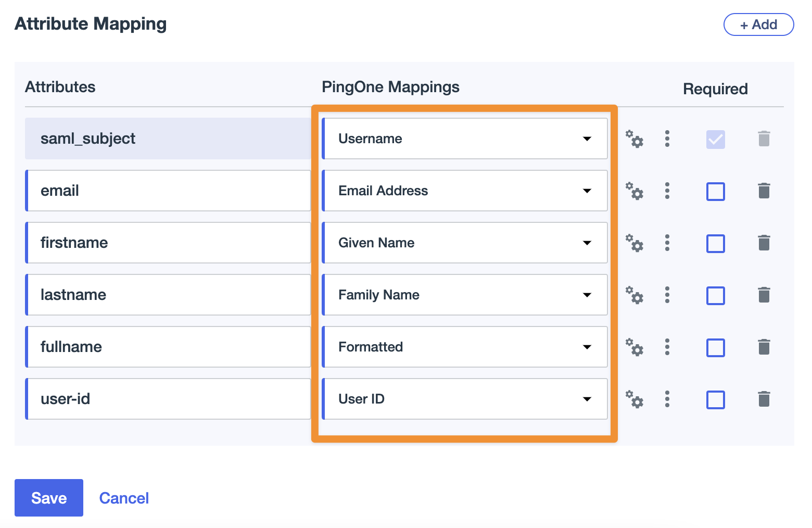Viewport: 812px width, 528px height.
Task: Open the User ID mapping dropdown
Action: [465, 399]
